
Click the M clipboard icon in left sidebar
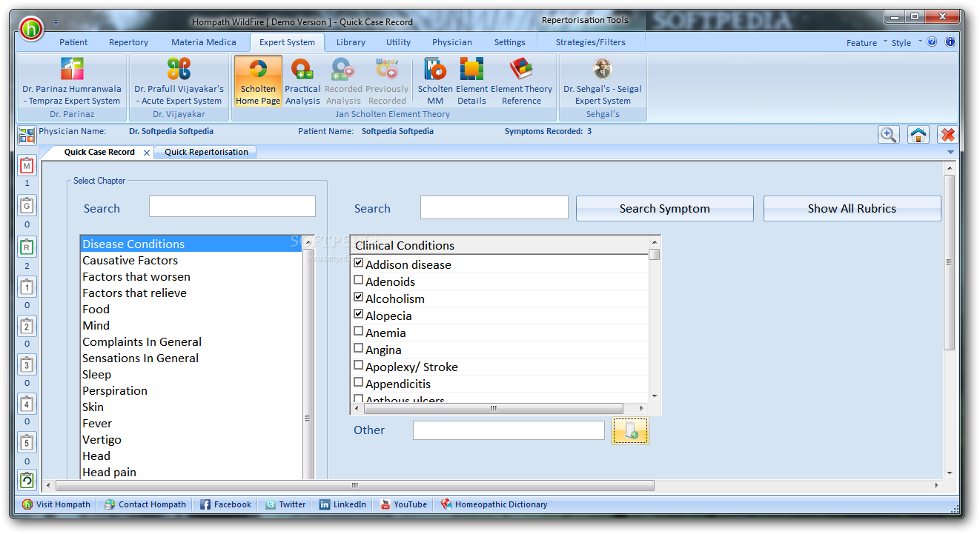[x=27, y=166]
